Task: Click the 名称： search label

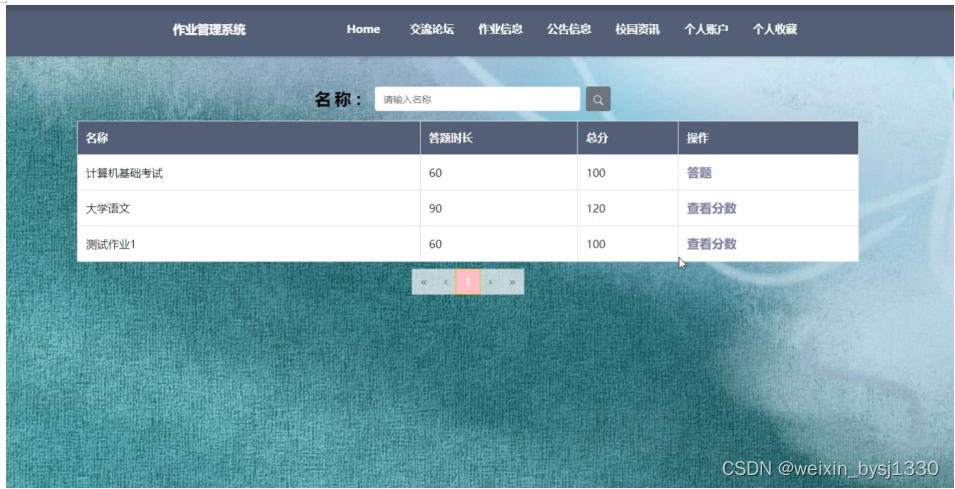Action: 339,99
